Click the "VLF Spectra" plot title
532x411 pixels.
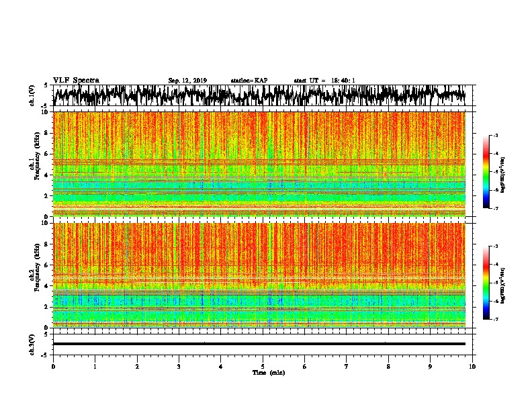[76, 80]
